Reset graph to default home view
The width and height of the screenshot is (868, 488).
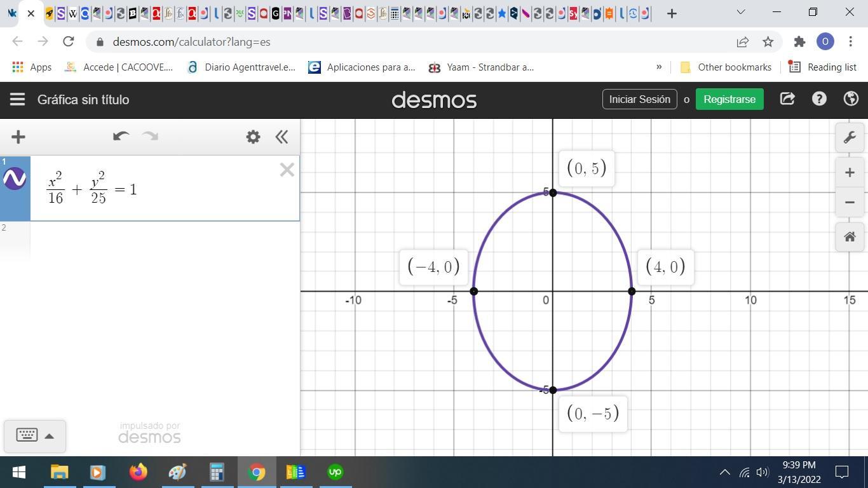coord(850,236)
